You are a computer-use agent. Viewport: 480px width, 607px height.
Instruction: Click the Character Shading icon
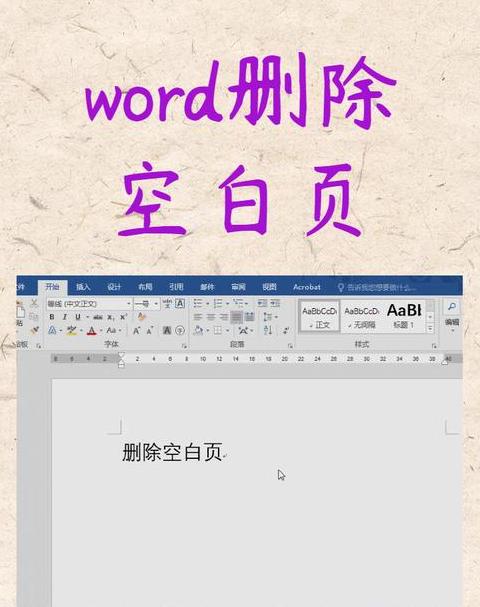coord(167,330)
